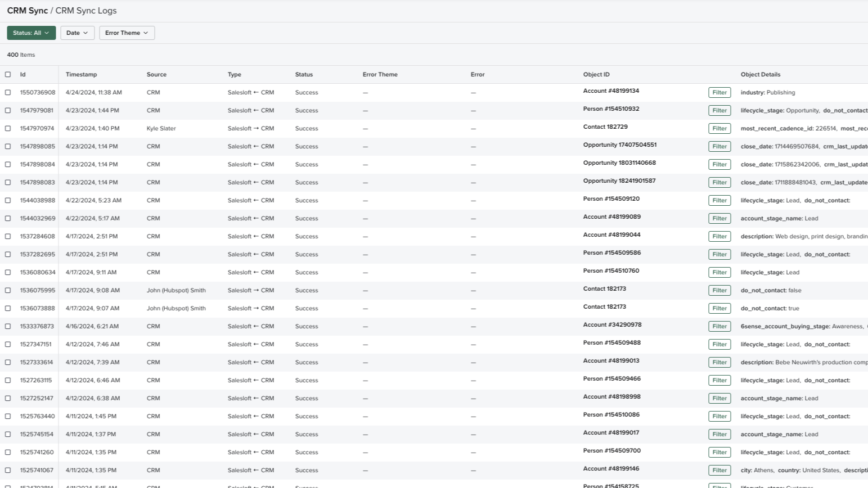The image size is (868, 488).
Task: Click the 400 Items count label
Action: click(21, 55)
